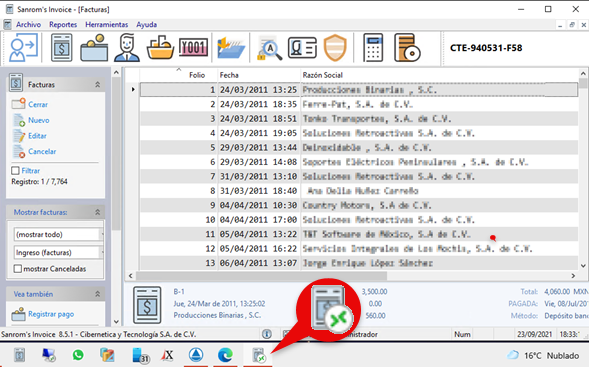Screen dimensions: 589x367
Task: Open the wallet with coin payments icon
Action: pyautogui.click(x=94, y=48)
